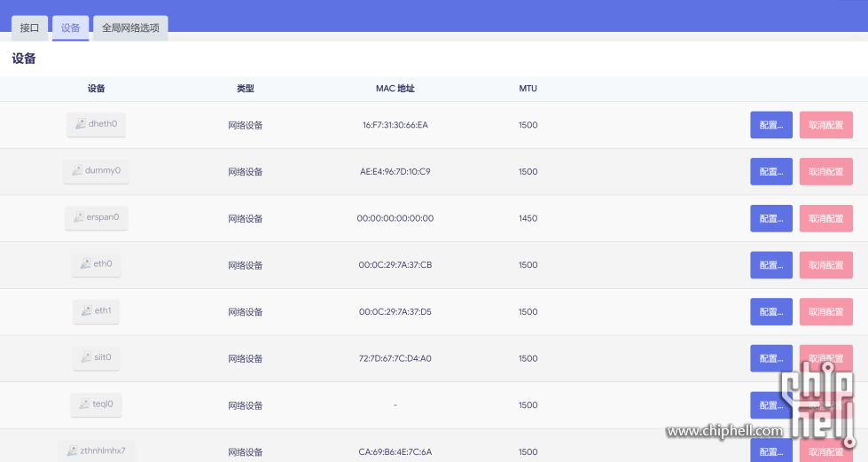Viewport: 868px width, 462px height.
Task: Click 取消配置 in eth1 row
Action: [x=826, y=311]
